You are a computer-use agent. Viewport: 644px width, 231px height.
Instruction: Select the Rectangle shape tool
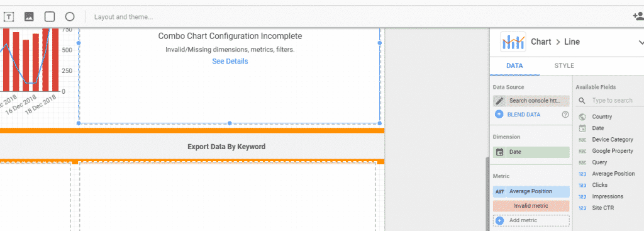(50, 17)
